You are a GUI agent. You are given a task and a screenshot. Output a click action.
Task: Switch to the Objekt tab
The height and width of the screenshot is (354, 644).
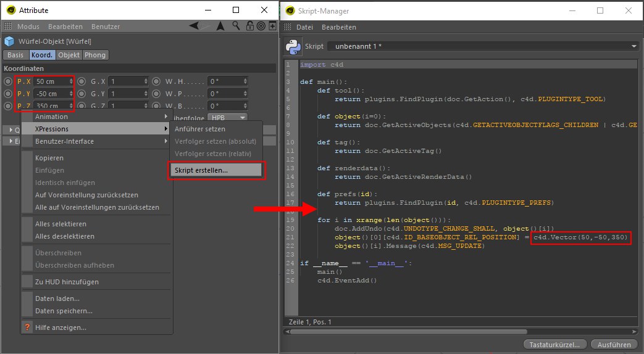(x=69, y=55)
